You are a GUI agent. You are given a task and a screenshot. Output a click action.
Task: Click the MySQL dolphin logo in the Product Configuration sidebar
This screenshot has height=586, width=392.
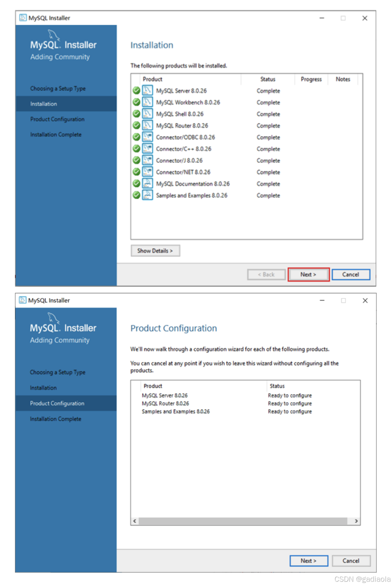click(x=53, y=318)
